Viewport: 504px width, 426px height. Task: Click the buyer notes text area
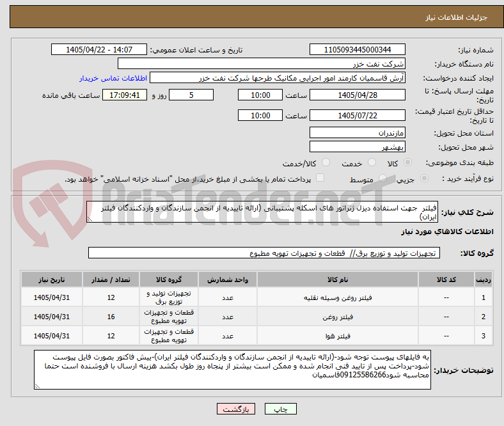(x=232, y=370)
